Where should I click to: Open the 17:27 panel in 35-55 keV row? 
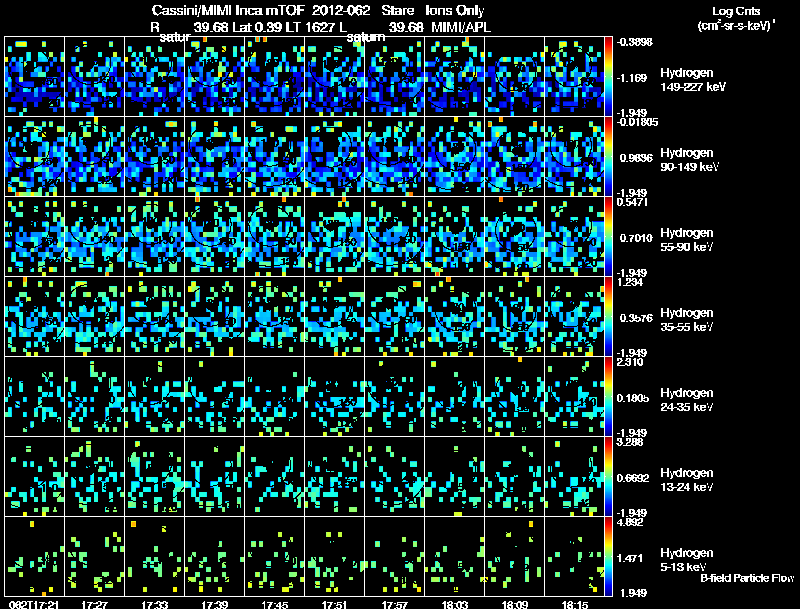[x=95, y=317]
